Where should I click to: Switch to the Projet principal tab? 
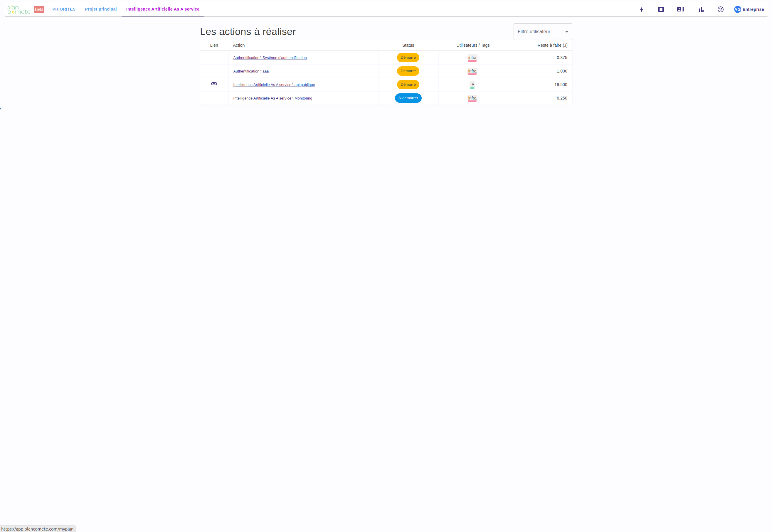pos(101,9)
